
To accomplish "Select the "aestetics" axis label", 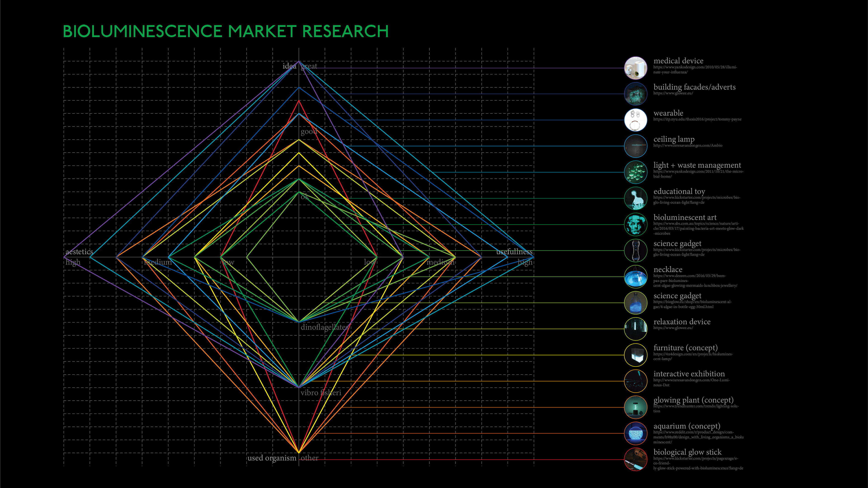I will coord(79,252).
